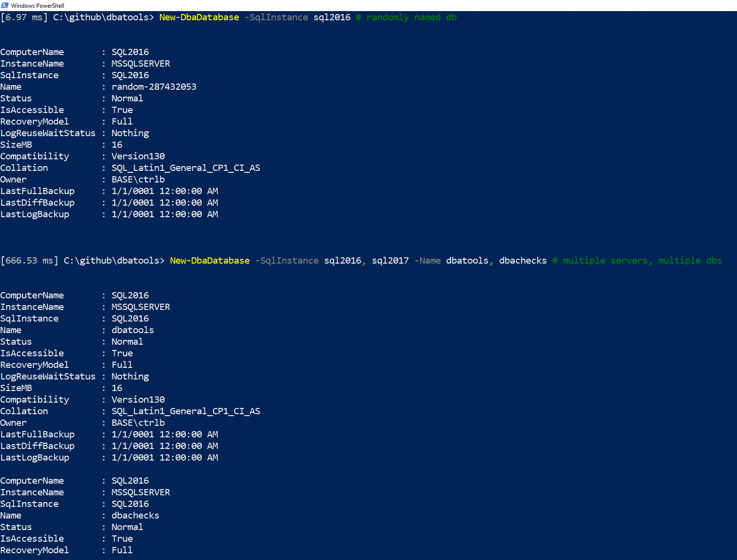This screenshot has width=737, height=560.
Task: Click second block's 'Normal' status value
Action: [x=127, y=342]
